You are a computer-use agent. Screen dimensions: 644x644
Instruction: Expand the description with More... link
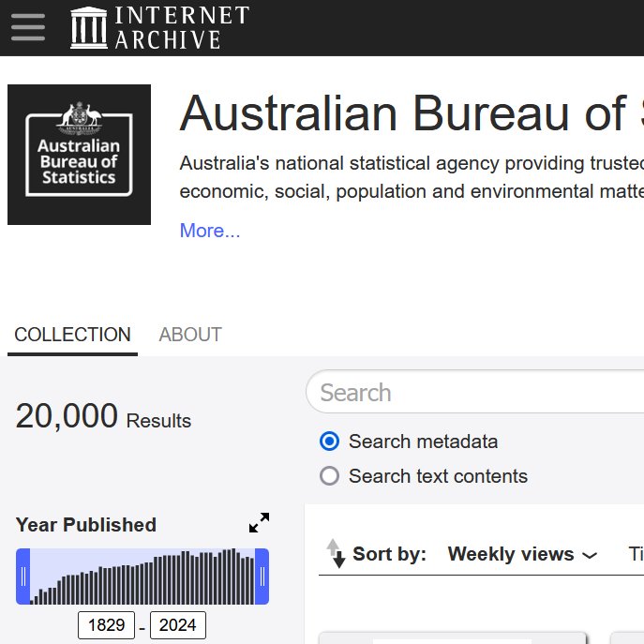[210, 231]
